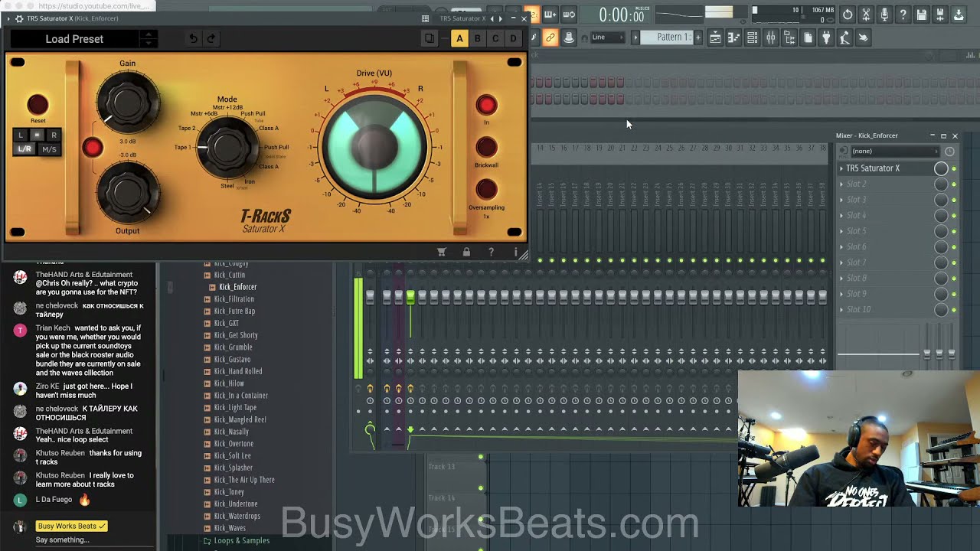The height and width of the screenshot is (551, 980).
Task: Click next preset arrow in Saturator title bar
Action: (x=501, y=18)
